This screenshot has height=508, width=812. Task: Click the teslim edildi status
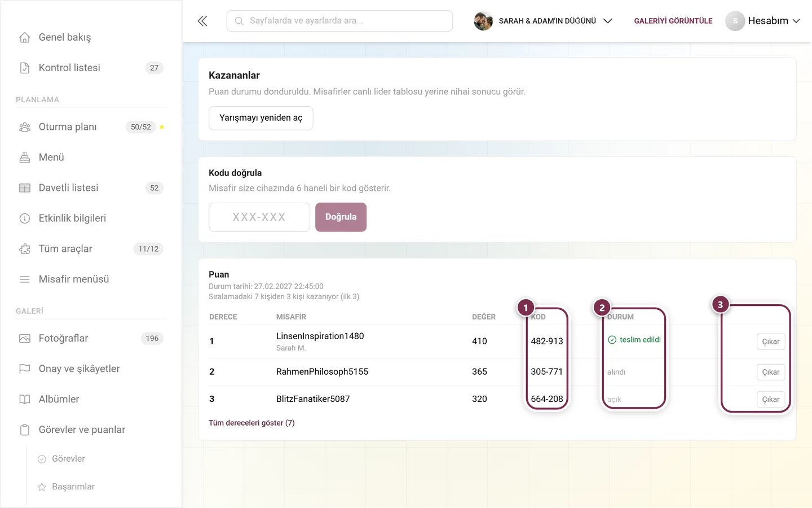click(x=634, y=340)
